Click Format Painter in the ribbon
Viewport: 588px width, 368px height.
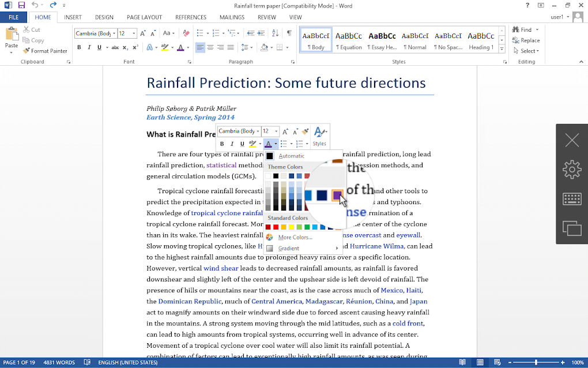tap(45, 51)
